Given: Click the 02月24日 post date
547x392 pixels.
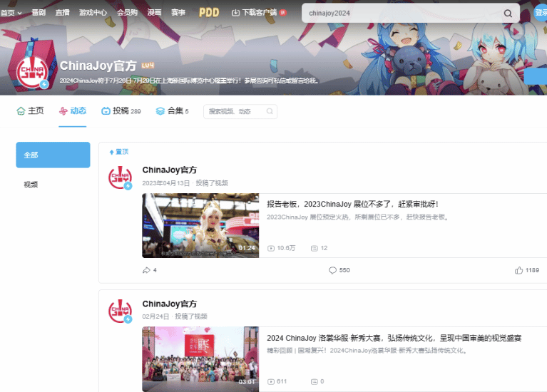Looking at the screenshot, I should click(155, 316).
